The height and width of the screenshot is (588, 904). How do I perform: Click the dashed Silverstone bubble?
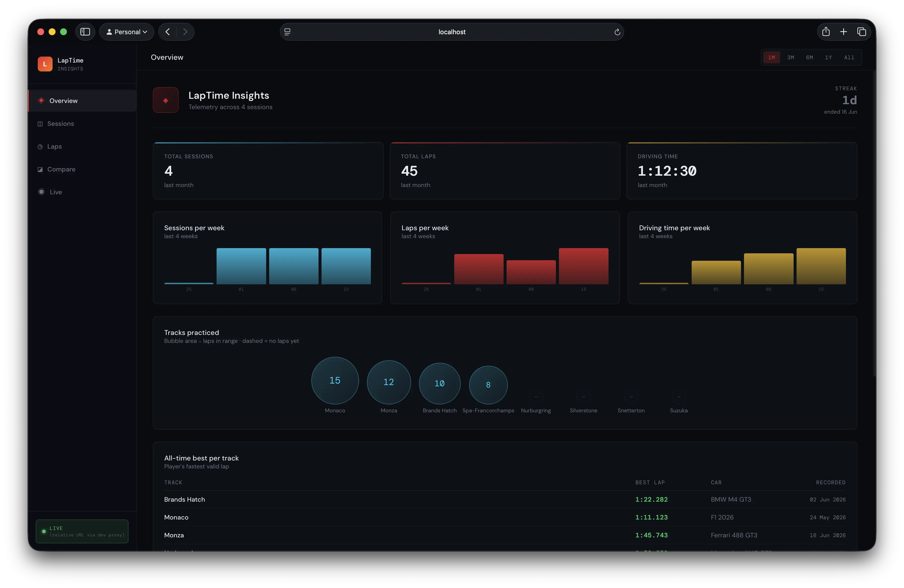[583, 397]
